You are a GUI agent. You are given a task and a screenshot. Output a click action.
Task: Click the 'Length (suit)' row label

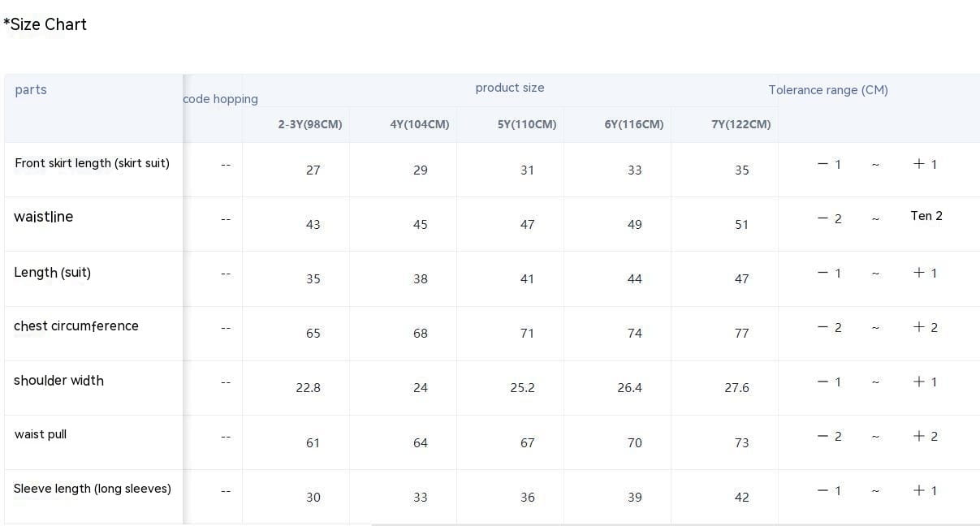coord(52,273)
